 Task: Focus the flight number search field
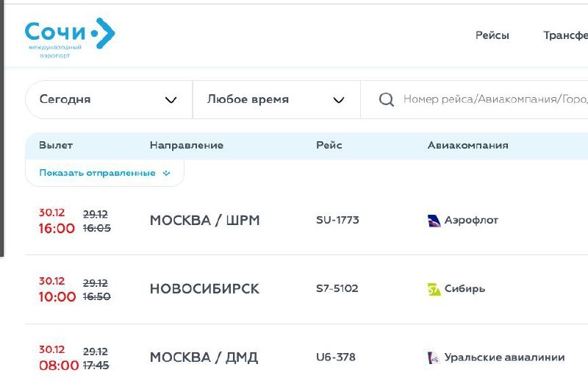[474, 100]
